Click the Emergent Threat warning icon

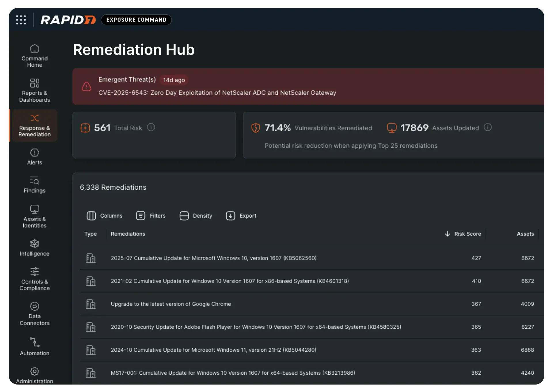86,86
